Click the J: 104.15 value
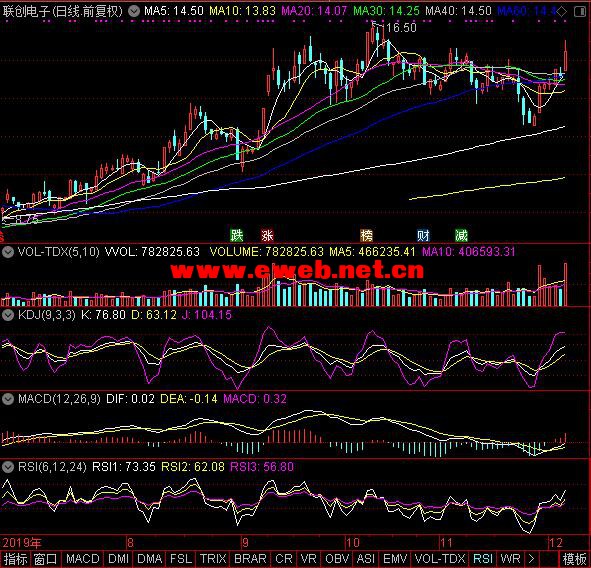Screen dimensions: 591x568 [207, 315]
